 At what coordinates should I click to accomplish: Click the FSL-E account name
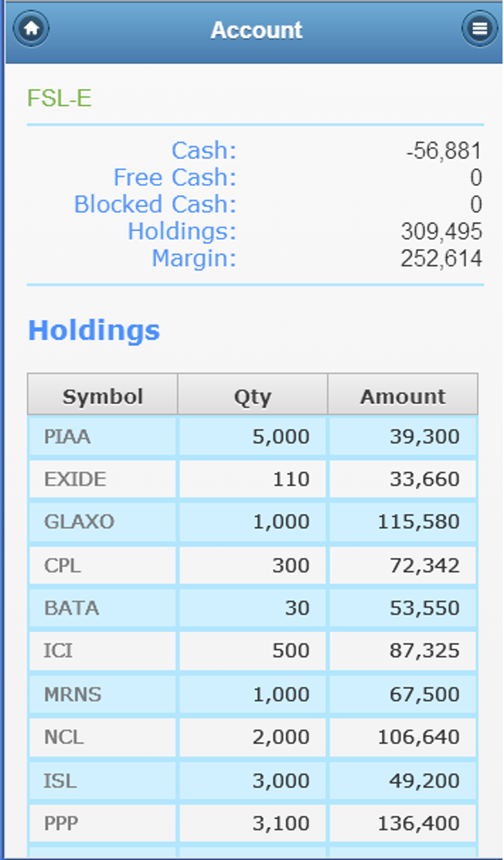59,98
